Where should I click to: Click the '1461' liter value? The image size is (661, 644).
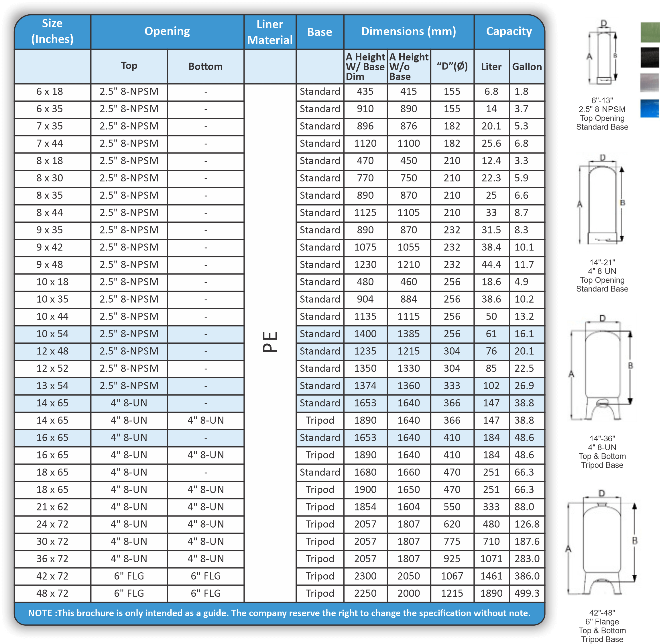[491, 576]
